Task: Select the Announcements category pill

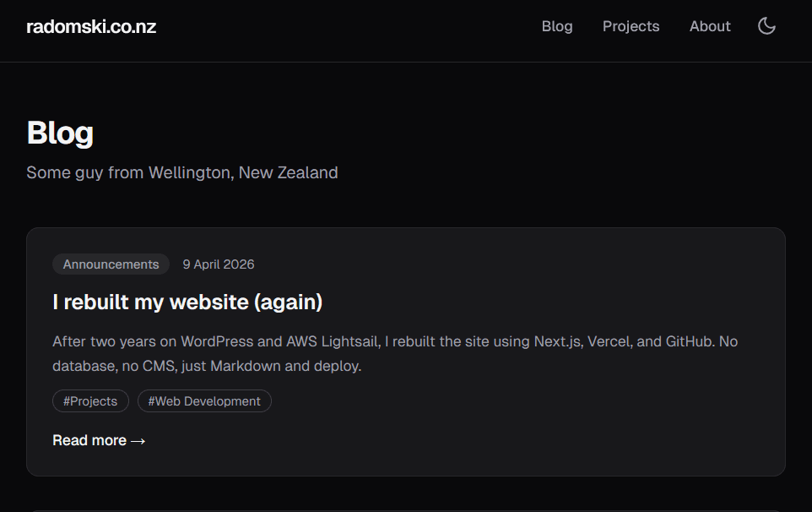Action: [111, 264]
